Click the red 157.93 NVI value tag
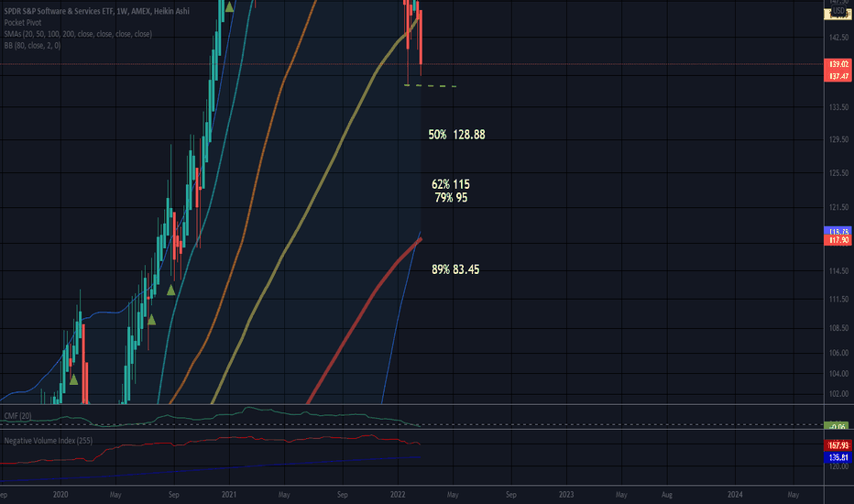This screenshot has width=854, height=504. (838, 445)
